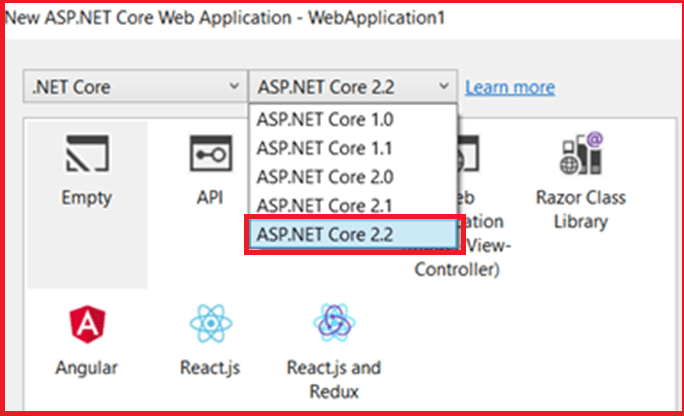The image size is (684, 416).
Task: Collapse the ASP.NET Core 2.2 version combo box
Action: pyautogui.click(x=352, y=87)
